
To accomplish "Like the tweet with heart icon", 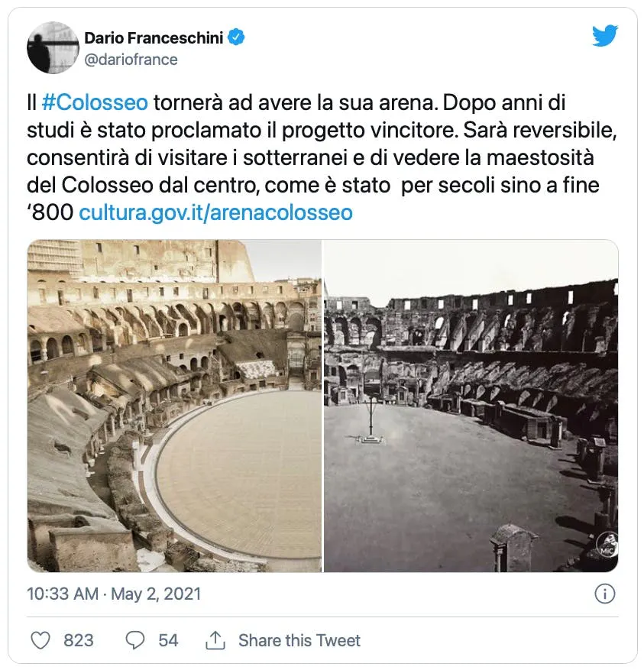I will click(40, 640).
